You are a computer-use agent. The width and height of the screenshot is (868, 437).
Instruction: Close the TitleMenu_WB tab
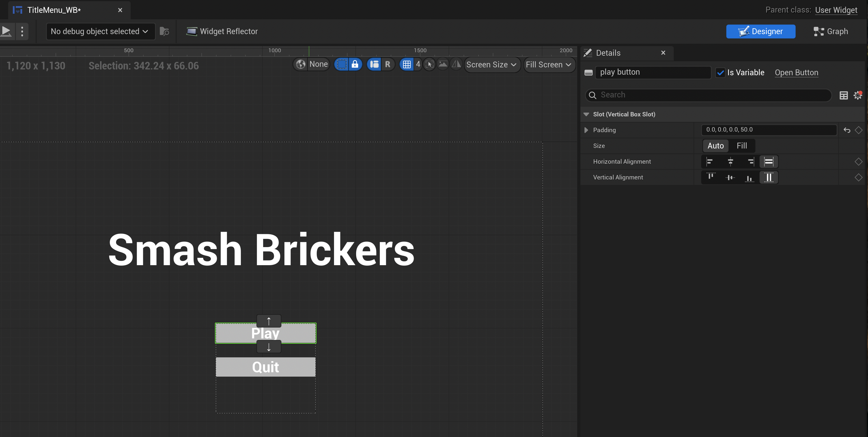coord(120,10)
